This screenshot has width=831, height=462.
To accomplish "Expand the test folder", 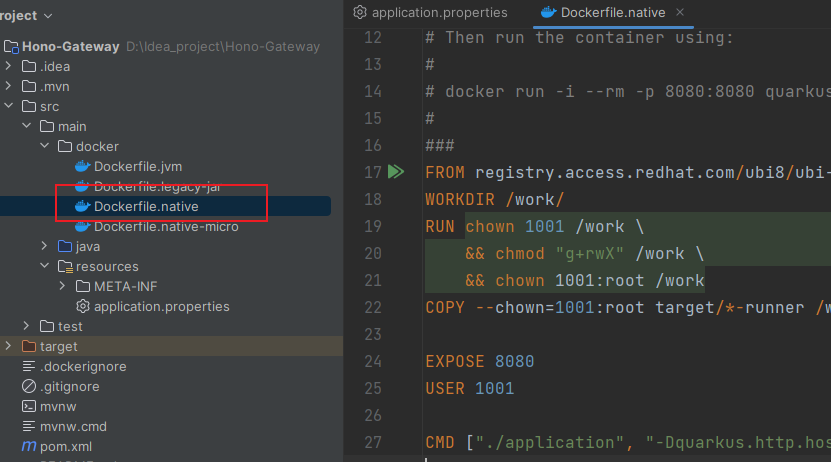I will click(x=28, y=326).
